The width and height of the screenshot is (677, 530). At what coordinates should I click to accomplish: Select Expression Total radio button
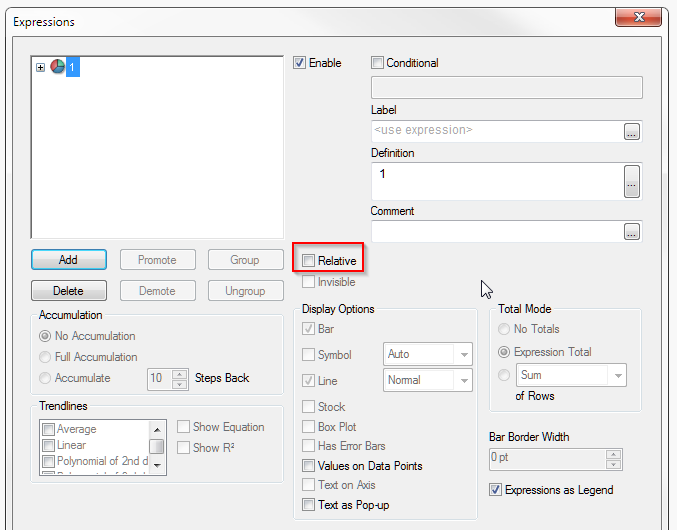click(x=504, y=352)
